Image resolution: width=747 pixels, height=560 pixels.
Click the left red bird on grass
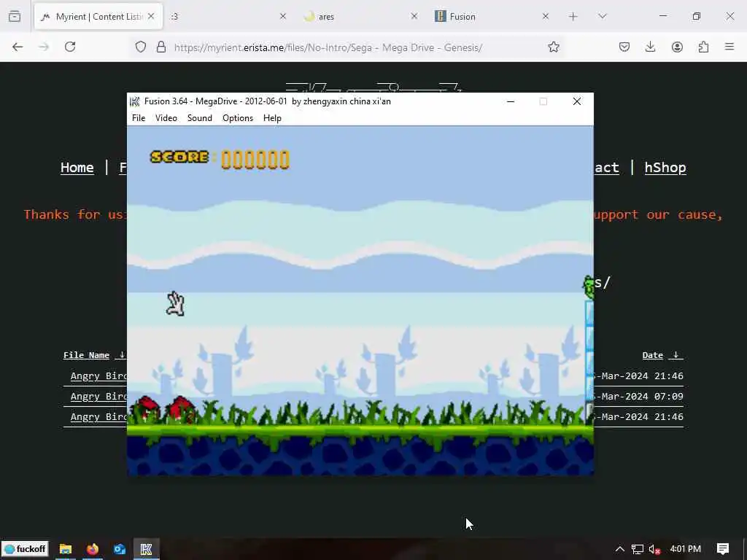[x=146, y=410]
